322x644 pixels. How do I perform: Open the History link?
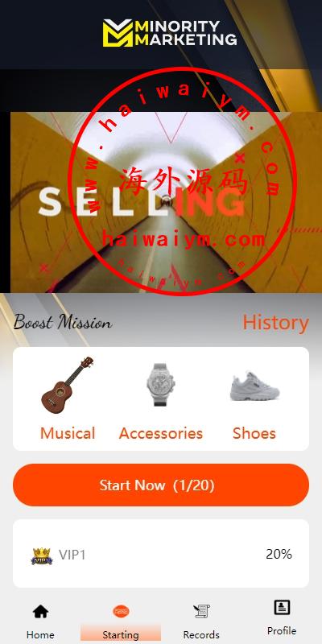pos(275,323)
